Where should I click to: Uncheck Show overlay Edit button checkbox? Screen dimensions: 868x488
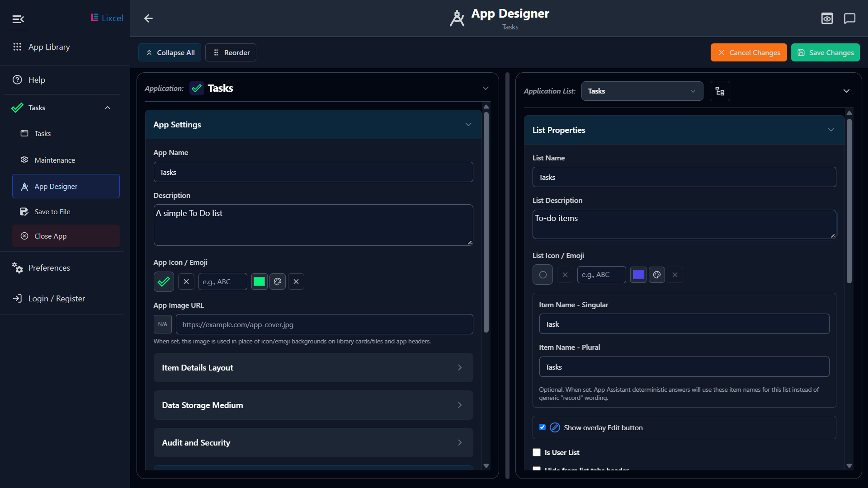542,427
